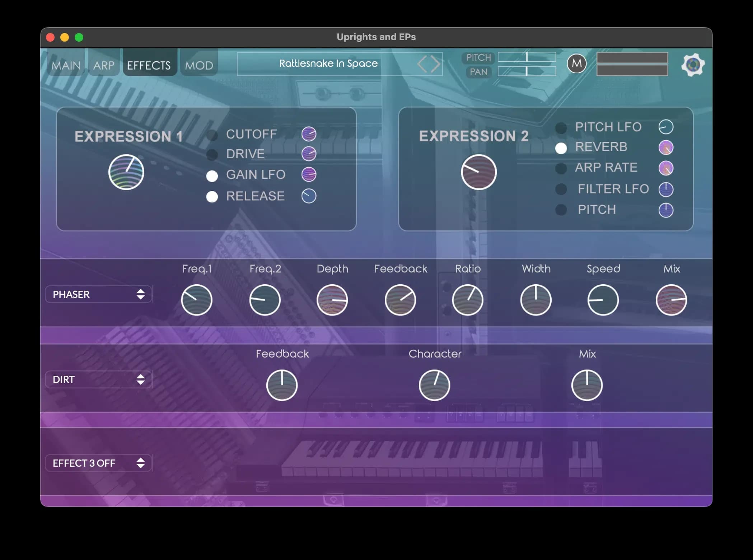The height and width of the screenshot is (560, 753).
Task: Open the DIRT effect selector
Action: coord(98,379)
